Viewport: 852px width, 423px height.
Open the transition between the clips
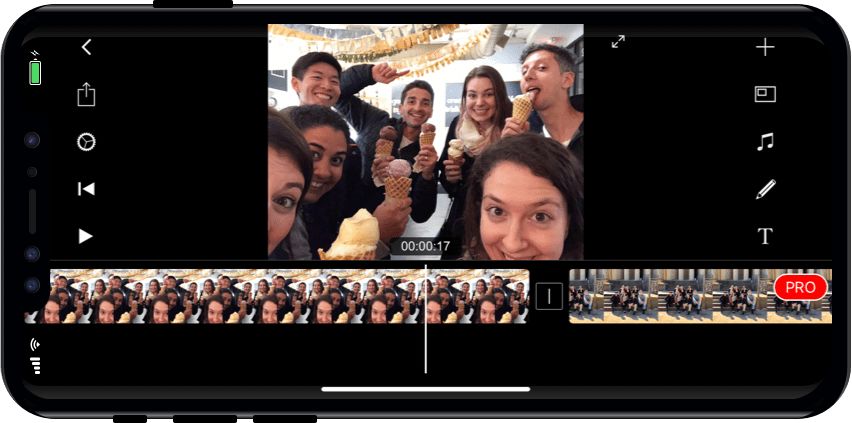point(549,296)
